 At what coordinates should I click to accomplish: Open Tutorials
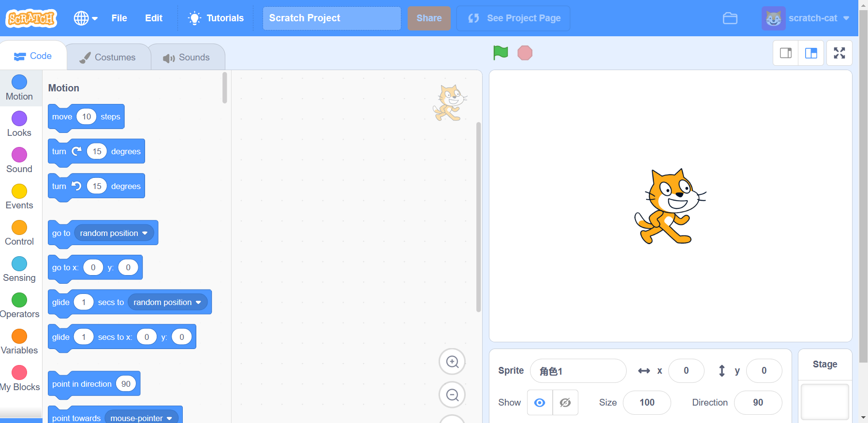(x=216, y=18)
